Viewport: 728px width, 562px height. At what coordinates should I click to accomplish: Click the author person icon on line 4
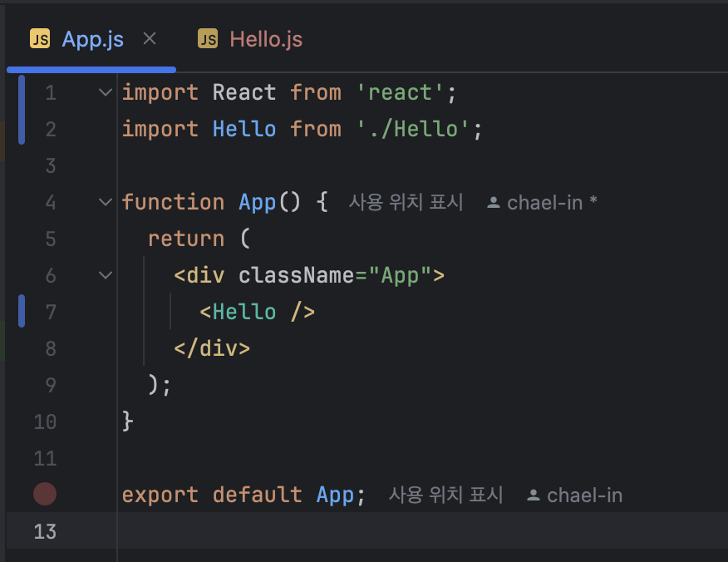click(493, 203)
